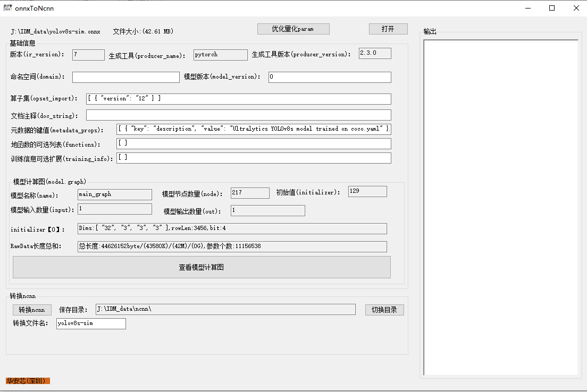Click the 输出 panel label
587x392 pixels.
(x=430, y=31)
